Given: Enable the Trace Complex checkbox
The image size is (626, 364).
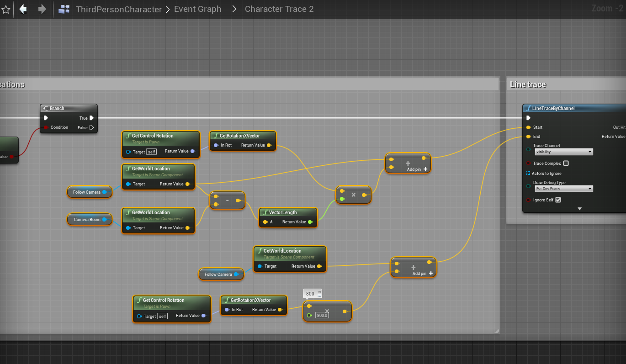Looking at the screenshot, I should click(x=566, y=164).
